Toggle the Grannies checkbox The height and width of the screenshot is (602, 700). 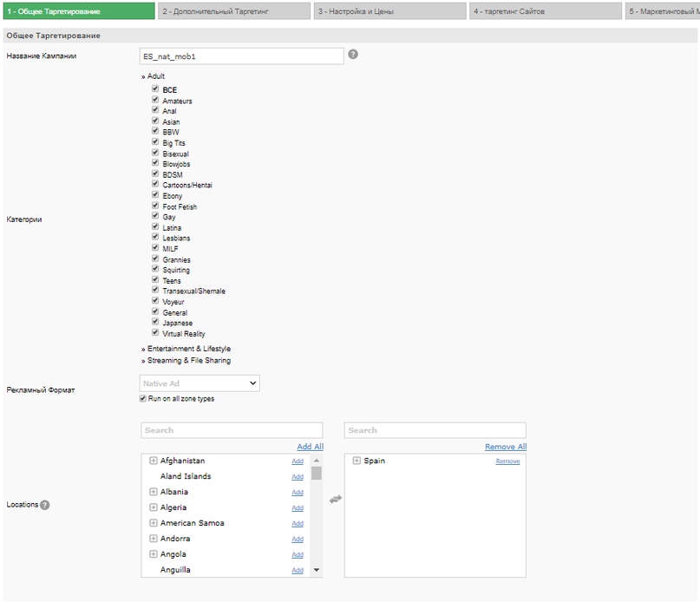(x=155, y=258)
